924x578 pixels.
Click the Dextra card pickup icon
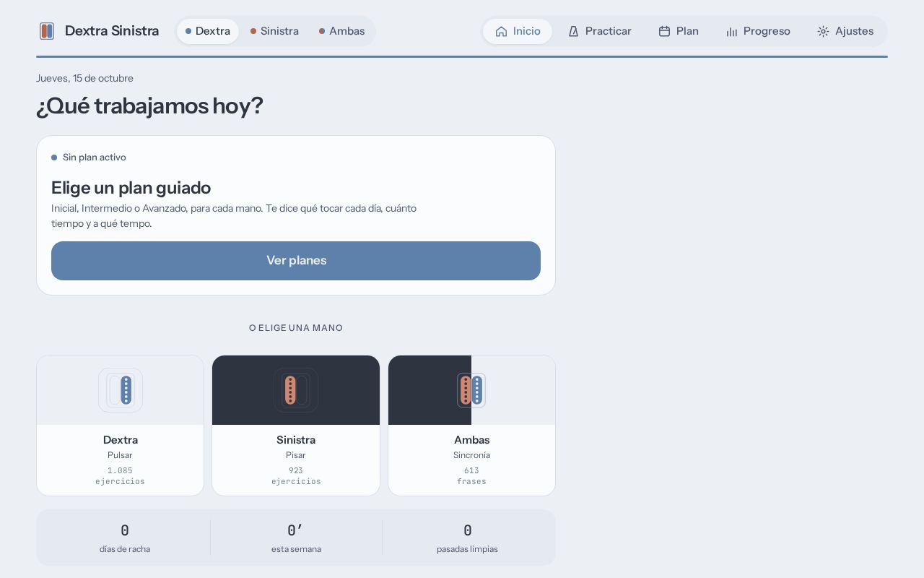(x=121, y=390)
